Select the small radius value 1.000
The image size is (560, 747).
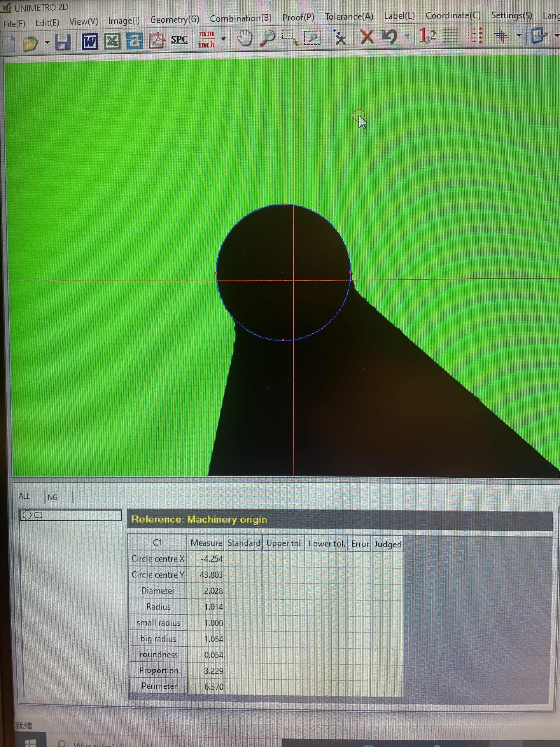point(206,623)
